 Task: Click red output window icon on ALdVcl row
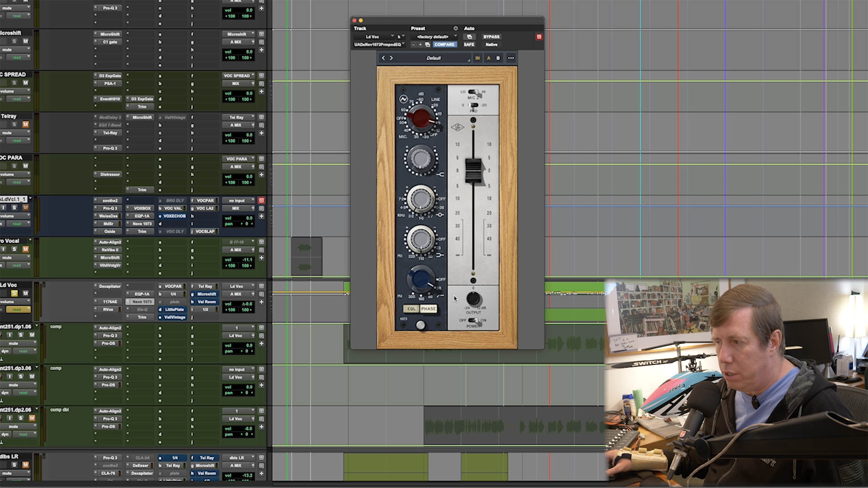click(x=261, y=200)
